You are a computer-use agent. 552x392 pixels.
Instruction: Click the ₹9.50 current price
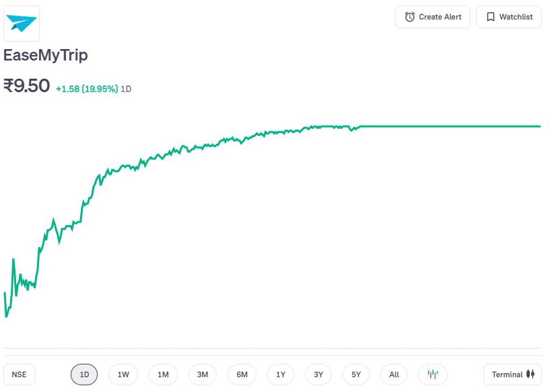click(x=27, y=86)
